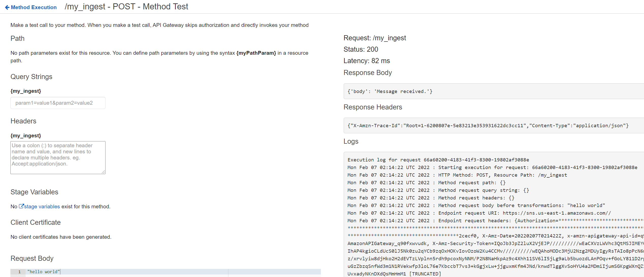
Task: Click the [TRUNCATED] log text
Action: (425, 274)
